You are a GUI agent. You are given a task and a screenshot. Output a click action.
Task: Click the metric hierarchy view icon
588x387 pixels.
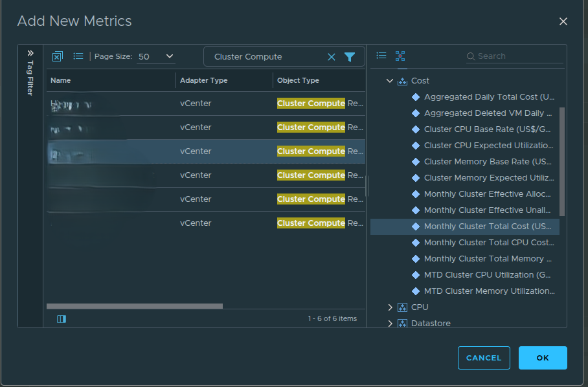coord(400,56)
